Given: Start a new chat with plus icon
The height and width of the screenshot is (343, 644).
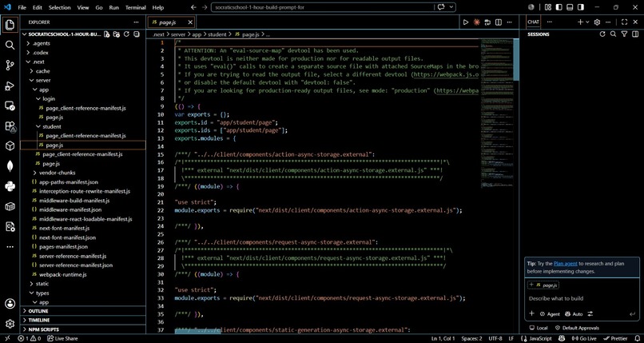Looking at the screenshot, I should click(x=580, y=22).
